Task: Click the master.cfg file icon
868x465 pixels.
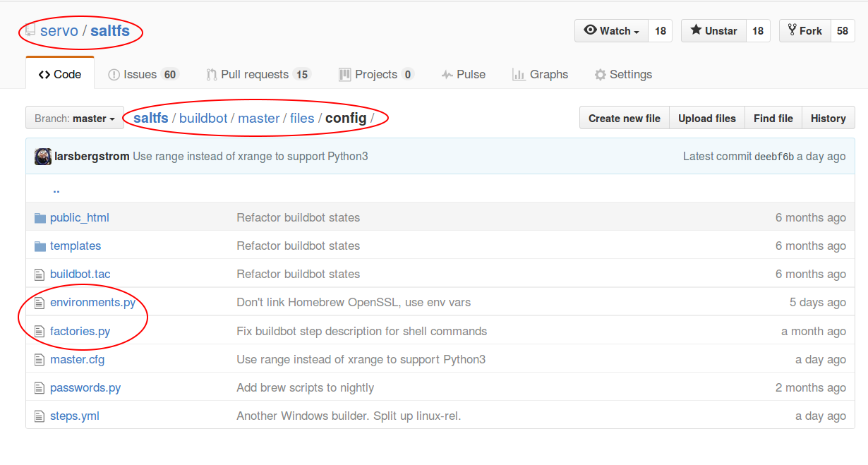Action: point(40,359)
